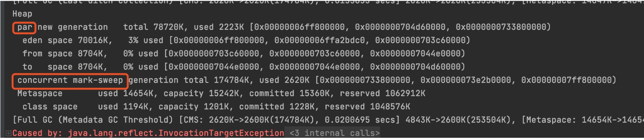Click the 'class space' label
The height and width of the screenshot is (140, 644).
50,107
